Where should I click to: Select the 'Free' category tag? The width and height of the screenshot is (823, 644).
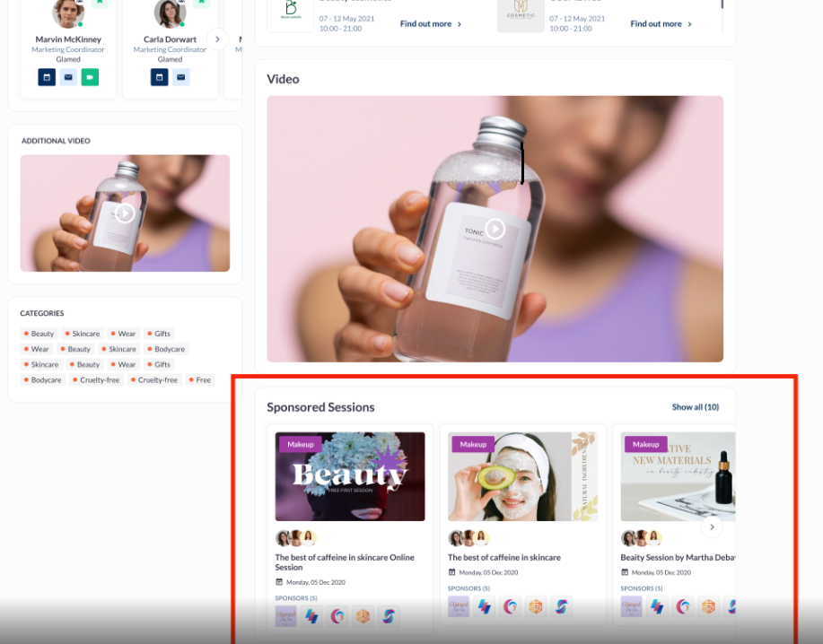(x=200, y=379)
